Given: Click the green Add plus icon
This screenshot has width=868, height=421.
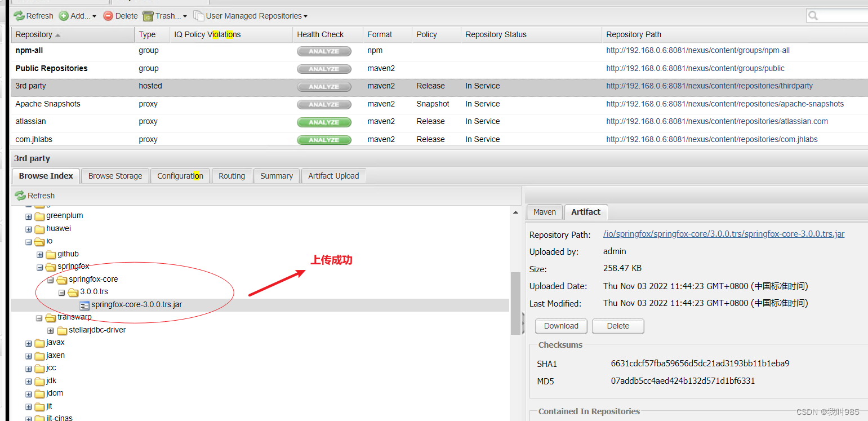Looking at the screenshot, I should tap(64, 16).
